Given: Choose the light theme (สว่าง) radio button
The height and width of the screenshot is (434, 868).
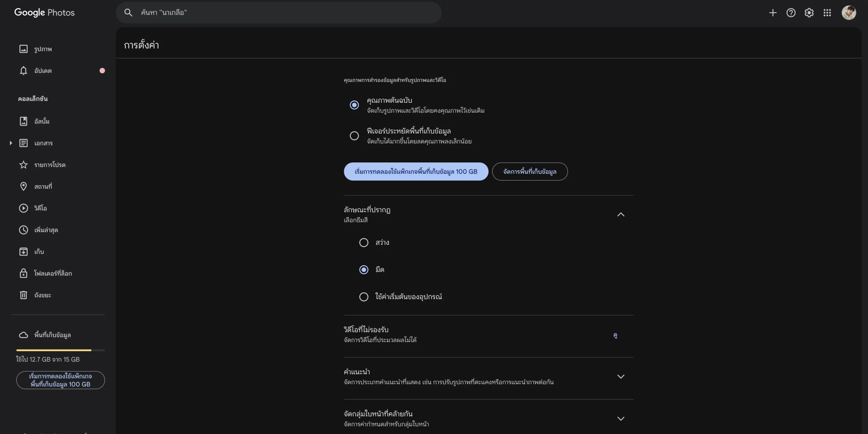Looking at the screenshot, I should (x=364, y=243).
